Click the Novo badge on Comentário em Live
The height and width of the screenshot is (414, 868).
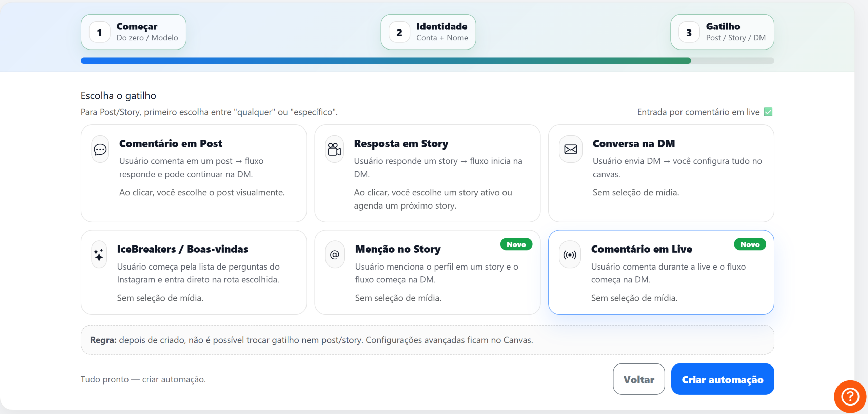(x=750, y=244)
